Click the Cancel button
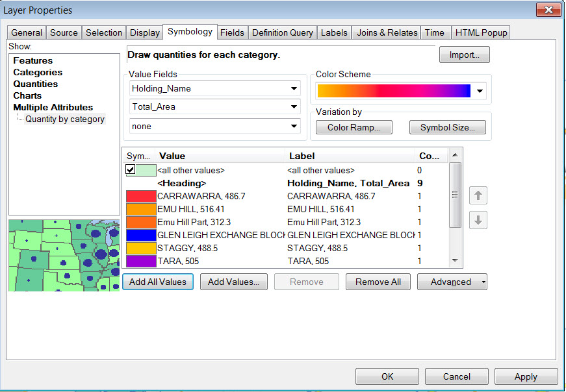The width and height of the screenshot is (566, 392). click(x=457, y=376)
